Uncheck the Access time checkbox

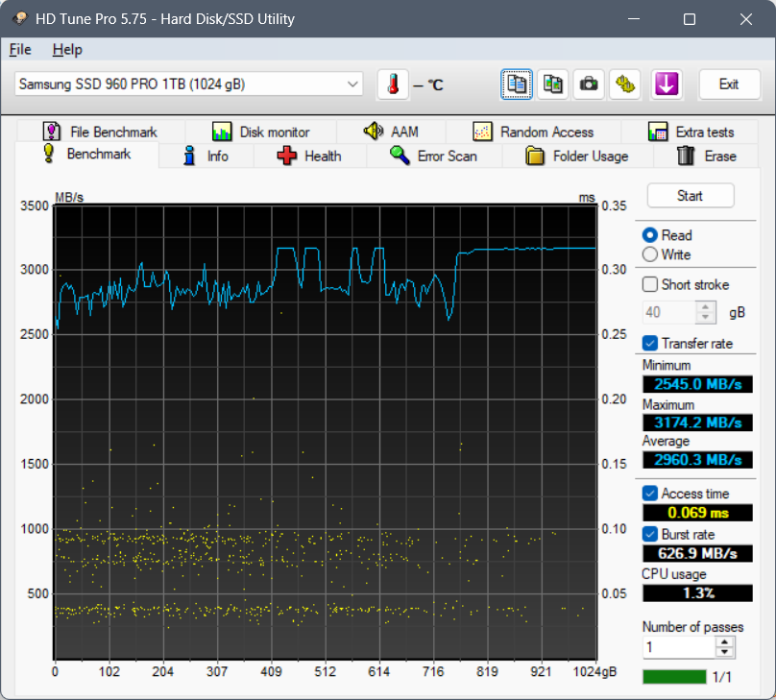(650, 494)
